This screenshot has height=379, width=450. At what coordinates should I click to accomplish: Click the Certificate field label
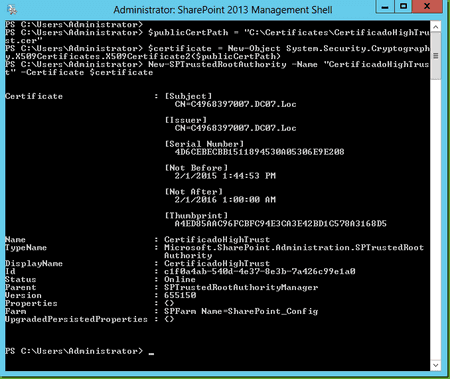click(x=34, y=96)
